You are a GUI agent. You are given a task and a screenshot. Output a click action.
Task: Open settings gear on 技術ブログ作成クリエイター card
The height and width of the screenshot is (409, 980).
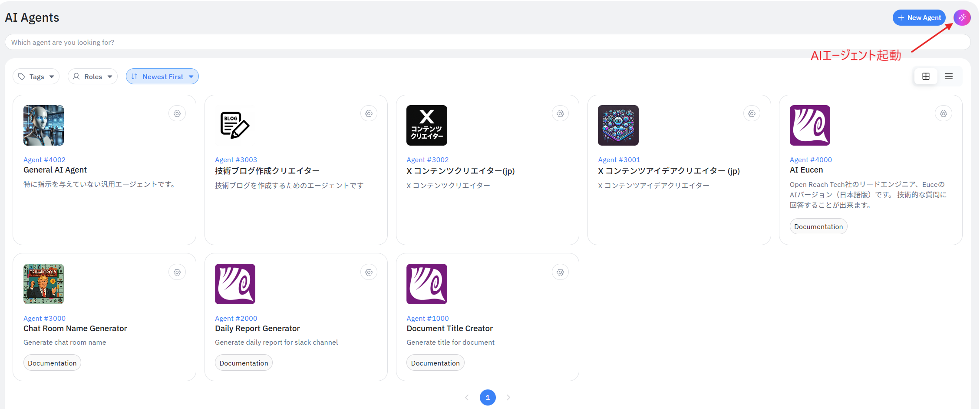click(x=369, y=114)
